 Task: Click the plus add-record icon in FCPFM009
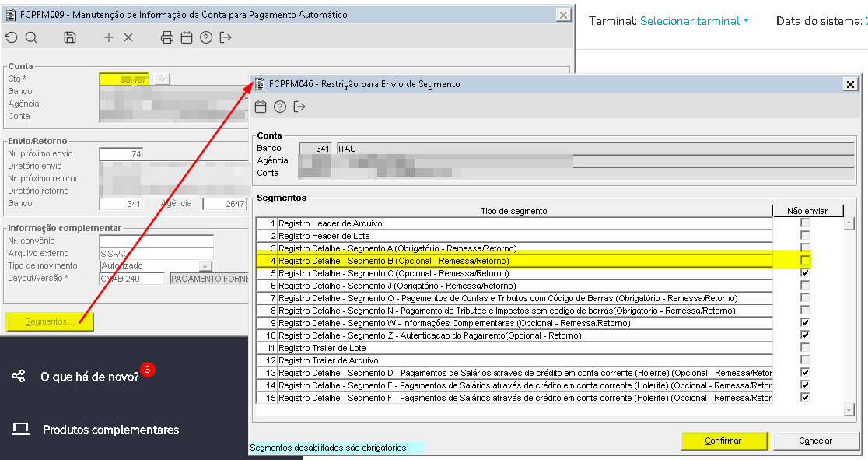click(109, 37)
